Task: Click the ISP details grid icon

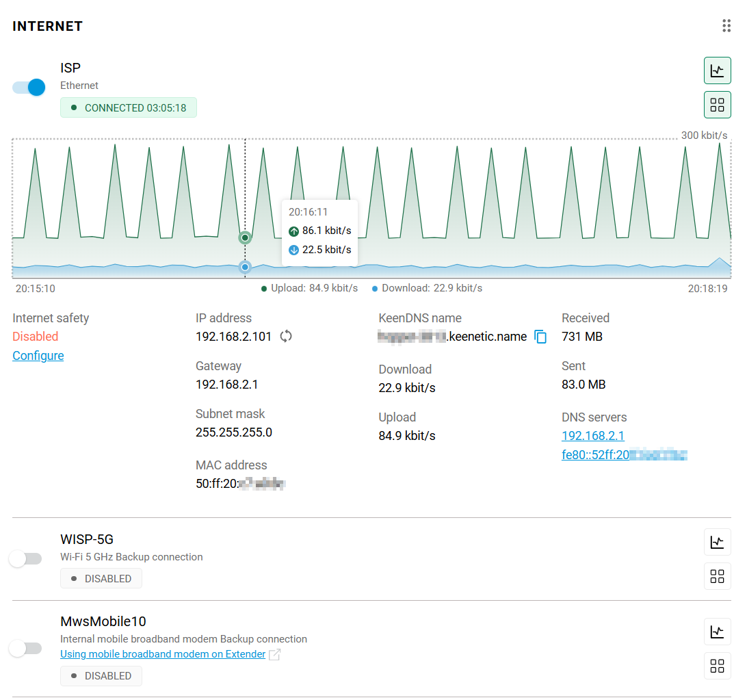Action: click(717, 105)
